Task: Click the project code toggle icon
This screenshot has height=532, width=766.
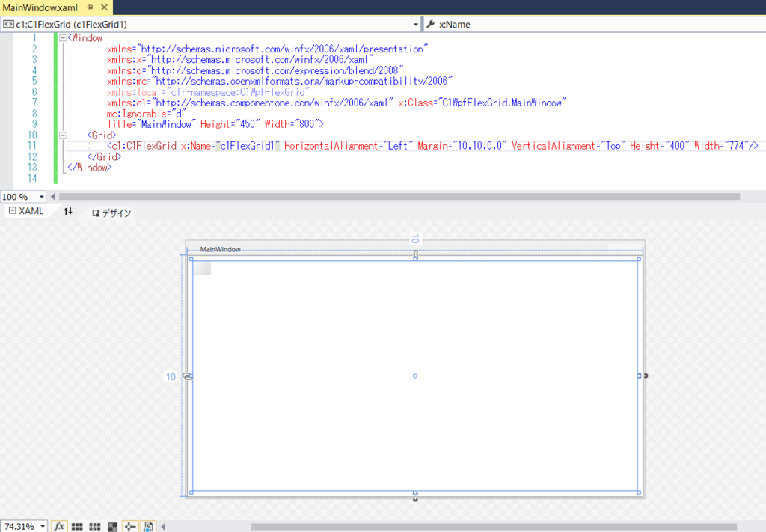Action: tap(148, 526)
